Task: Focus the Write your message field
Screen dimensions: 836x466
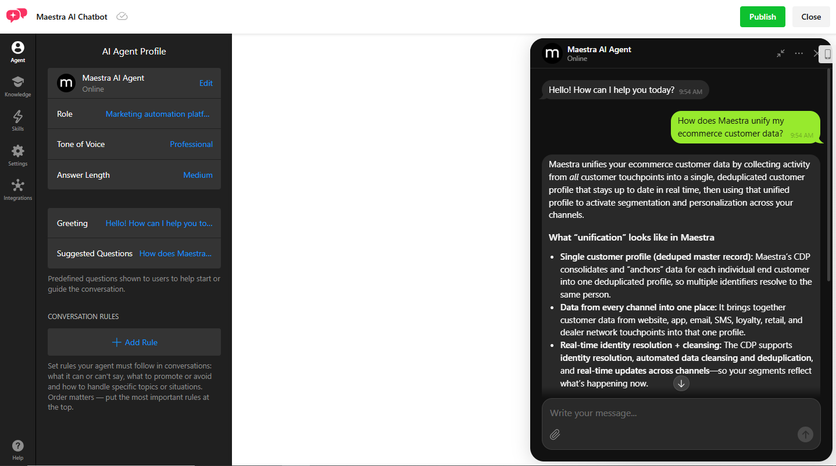Action: tap(681, 413)
